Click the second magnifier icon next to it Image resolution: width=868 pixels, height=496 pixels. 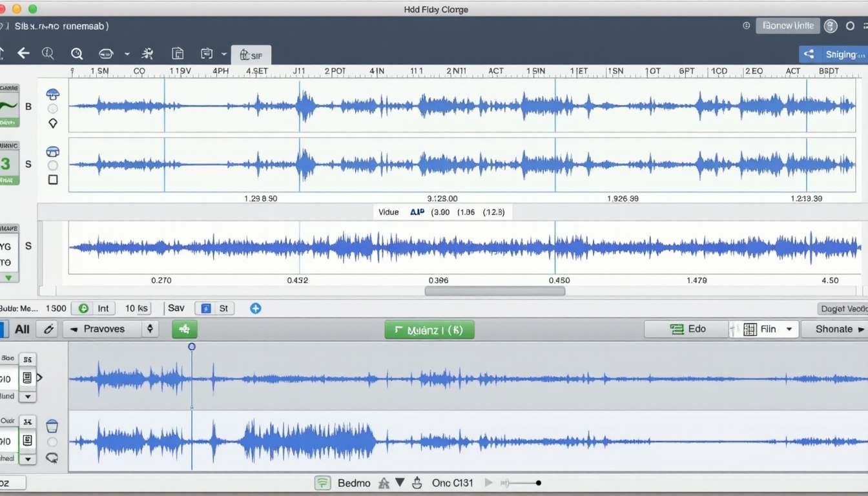(76, 54)
